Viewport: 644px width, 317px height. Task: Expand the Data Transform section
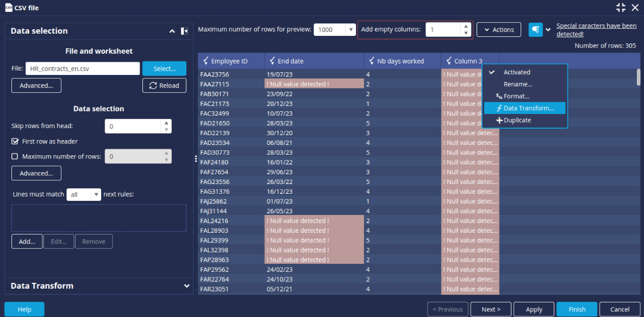tap(186, 286)
